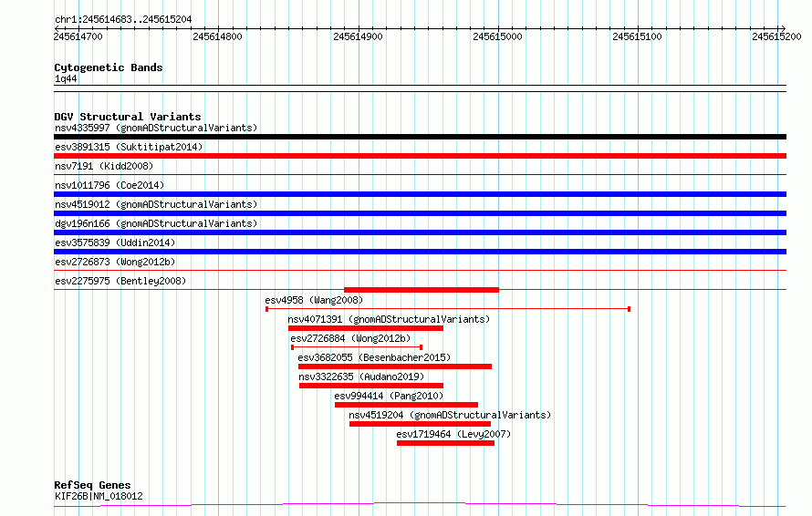The height and width of the screenshot is (516, 812).
Task: Click ruler position 245615000
Action: point(497,36)
